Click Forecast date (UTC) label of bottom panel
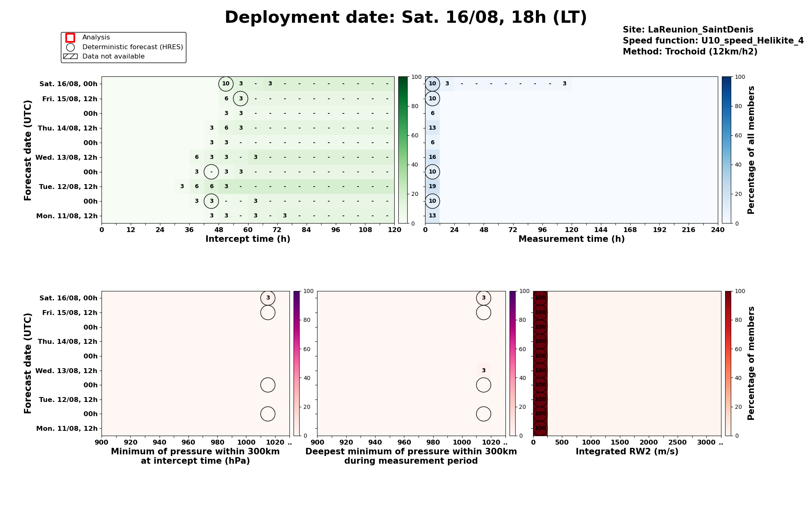Image resolution: width=812 pixels, height=508 pixels. tap(28, 363)
